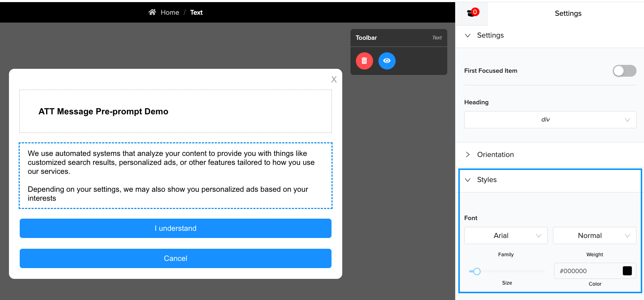Click the red trash delete icon
Screen dimensions: 644x300
364,61
